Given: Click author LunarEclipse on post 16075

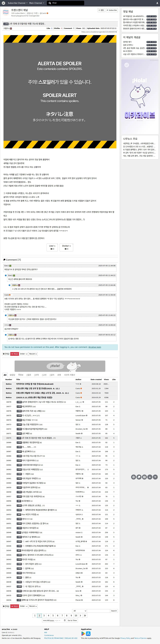Looking at the screenshot, I should [80, 416].
